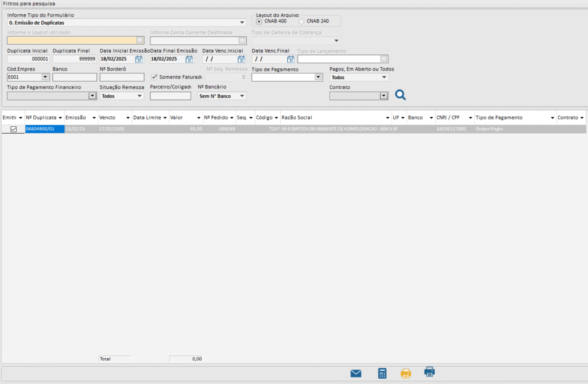Open calendar for Data Venc.Inicial
588x384 pixels.
241,59
